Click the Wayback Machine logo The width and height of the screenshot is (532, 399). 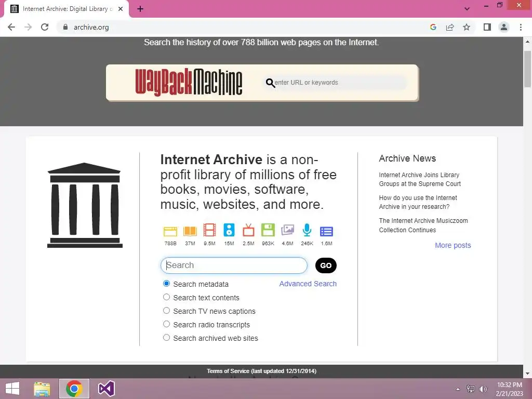189,82
